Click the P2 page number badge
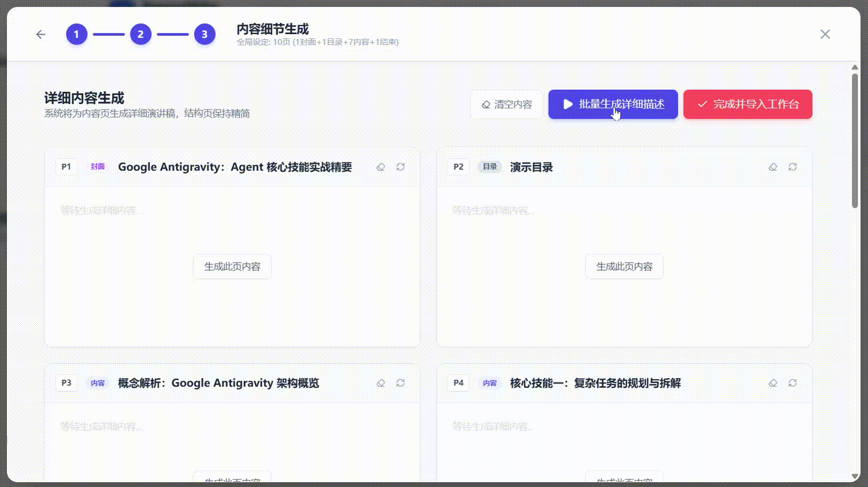Screen dimensions: 868x487 (x=458, y=167)
